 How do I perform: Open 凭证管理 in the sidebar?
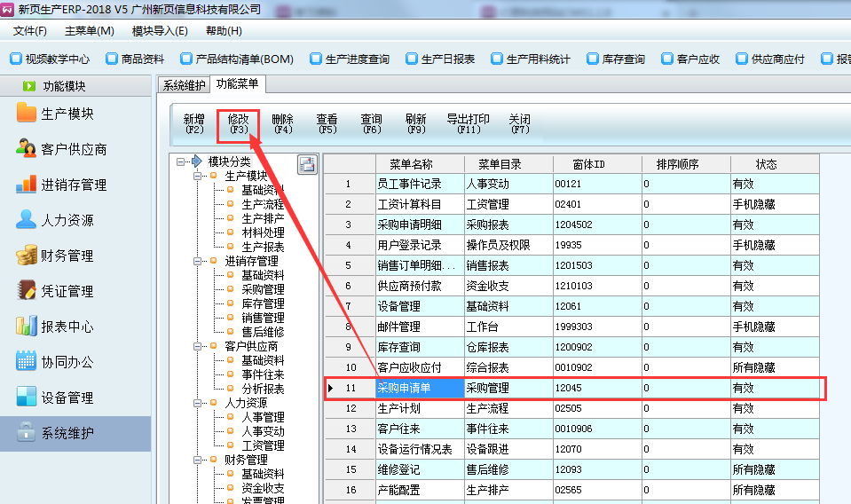coord(67,292)
